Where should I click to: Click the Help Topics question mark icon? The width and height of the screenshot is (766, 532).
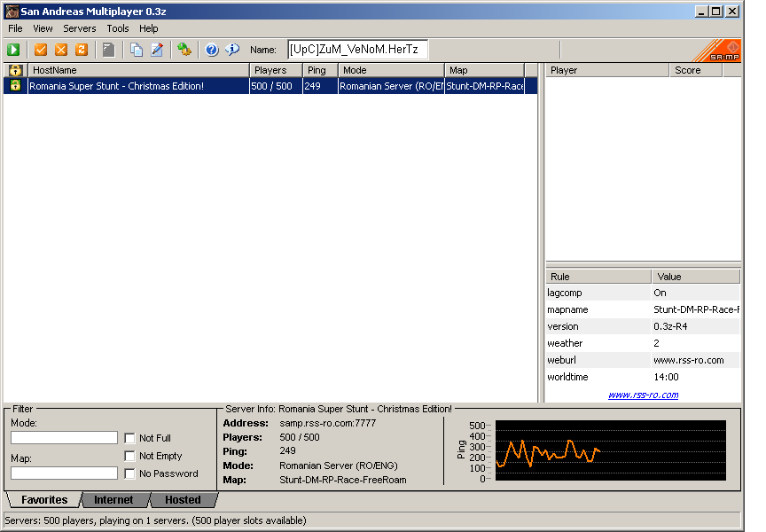pyautogui.click(x=212, y=50)
